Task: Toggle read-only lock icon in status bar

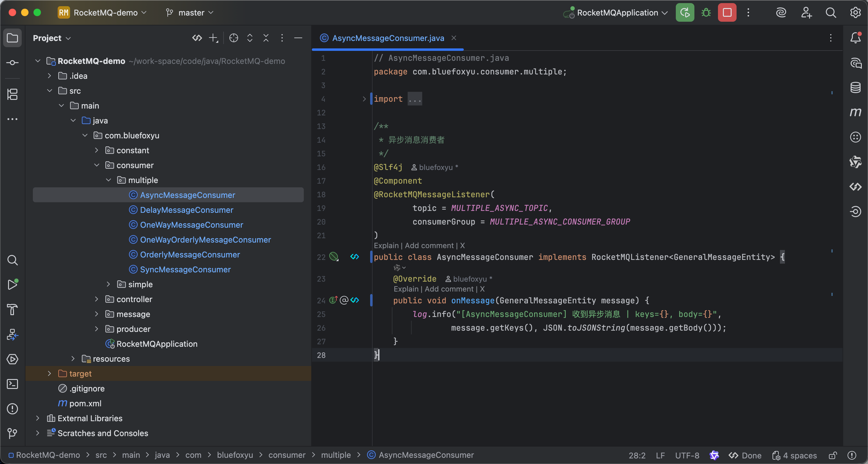Action: [x=833, y=455]
